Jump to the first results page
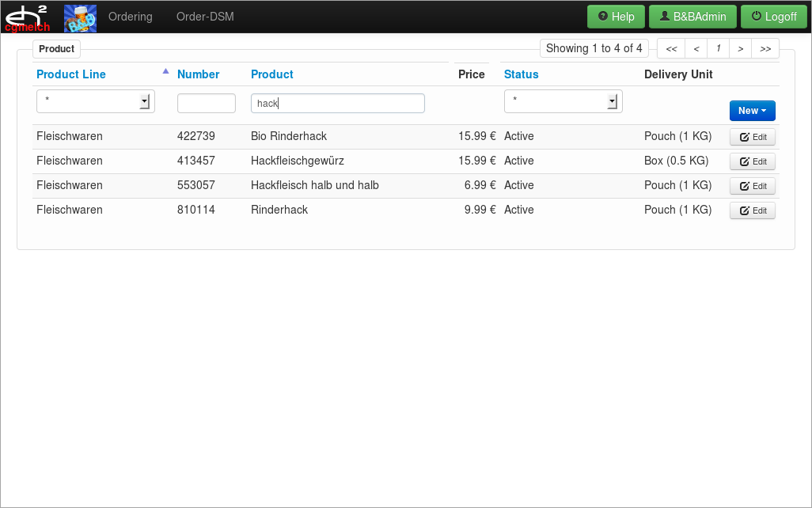 click(x=671, y=48)
